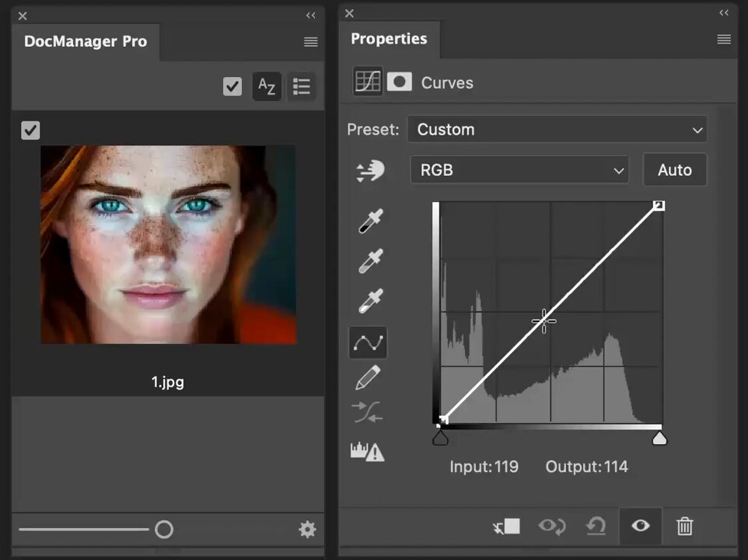This screenshot has width=748, height=560.
Task: Open the RGB channel dropdown
Action: point(519,170)
